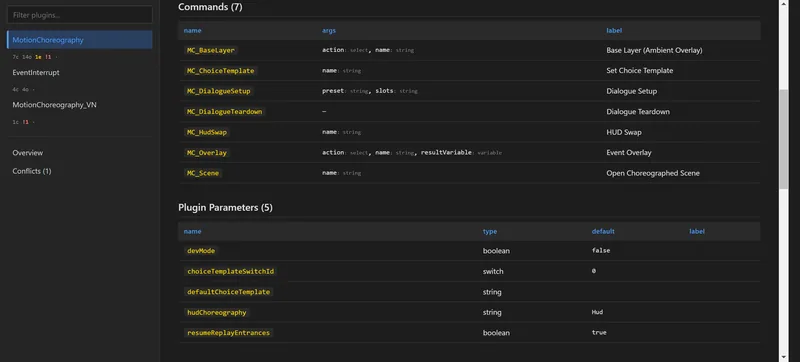Click Open Choreographed Scene label

(653, 173)
